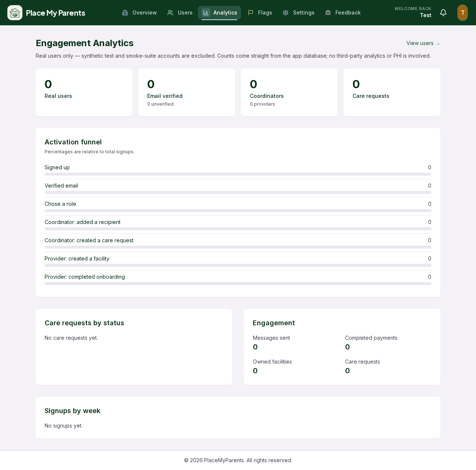476x470 pixels.
Task: Click the Coordinators stat label
Action: click(267, 96)
